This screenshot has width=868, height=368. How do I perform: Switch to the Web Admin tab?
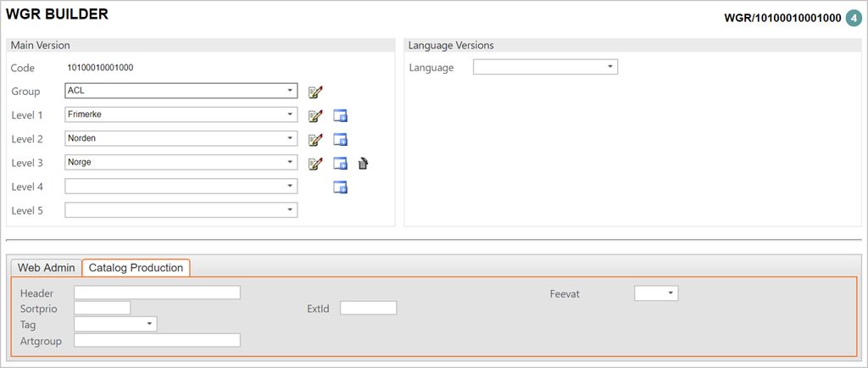pyautogui.click(x=47, y=267)
